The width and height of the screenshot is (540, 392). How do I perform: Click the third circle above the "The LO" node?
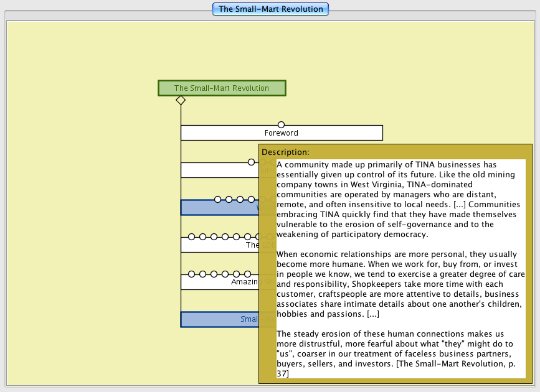(214, 236)
